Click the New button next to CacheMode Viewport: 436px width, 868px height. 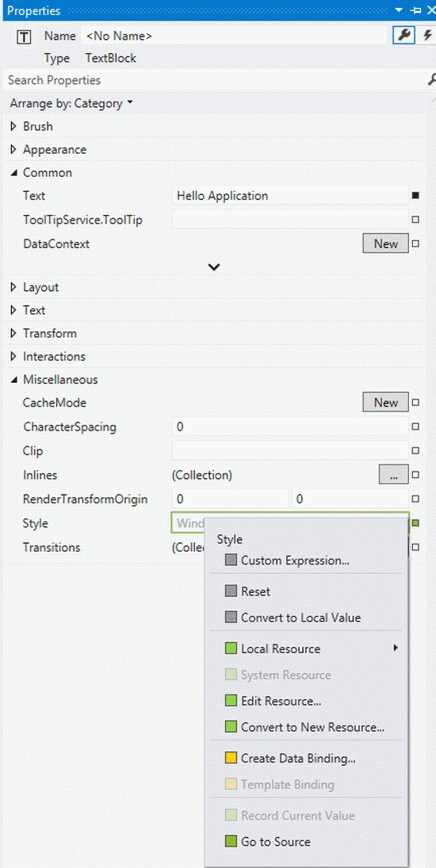point(385,403)
